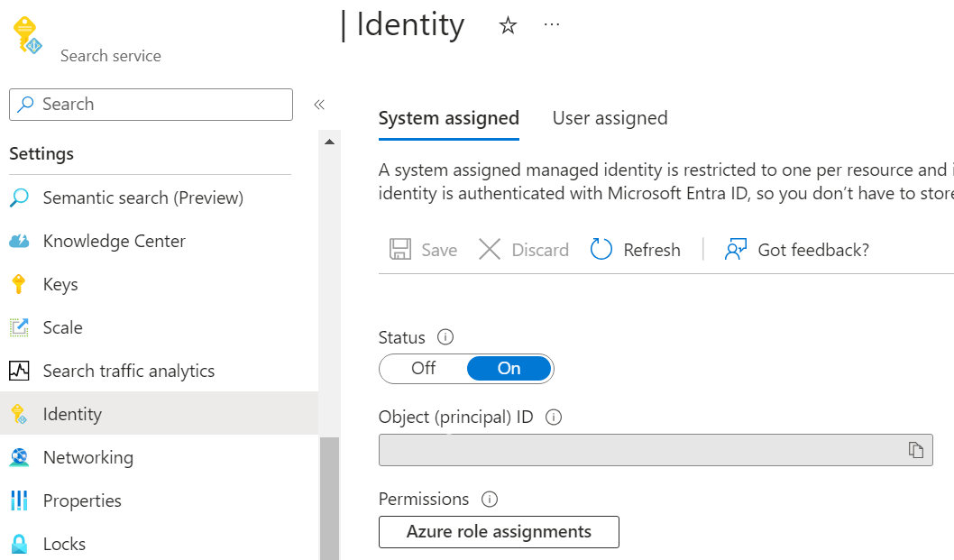Go to Networking in the sidebar
954x560 pixels.
point(87,457)
